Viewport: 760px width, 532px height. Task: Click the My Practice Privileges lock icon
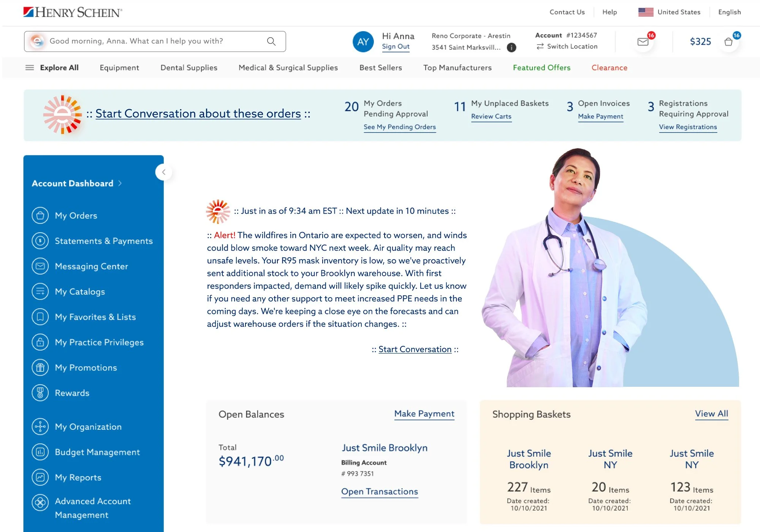[40, 342]
